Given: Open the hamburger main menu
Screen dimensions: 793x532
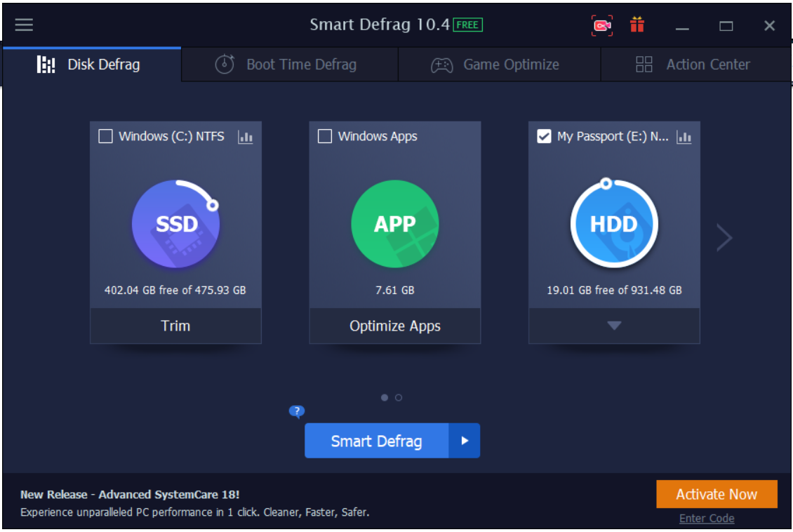Looking at the screenshot, I should (24, 25).
